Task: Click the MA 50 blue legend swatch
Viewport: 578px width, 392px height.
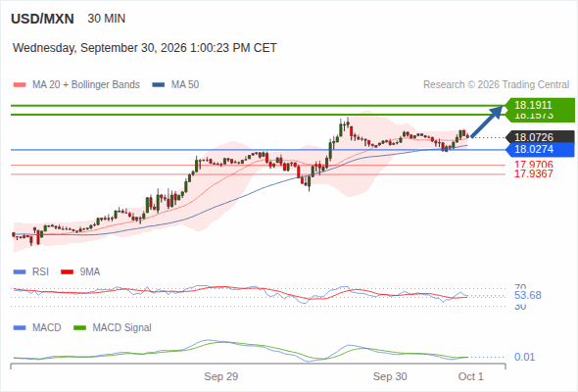Action: (159, 85)
